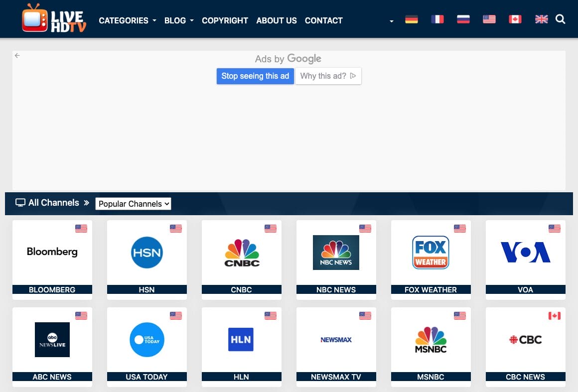Open the VOA logo
Screen dimensions: 578x392
click(525, 253)
